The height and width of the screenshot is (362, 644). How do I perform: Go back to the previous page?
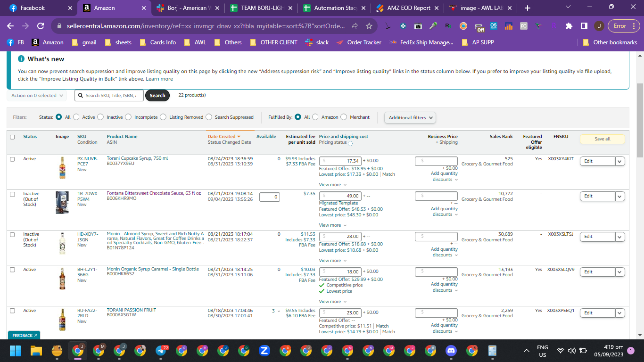point(10,26)
